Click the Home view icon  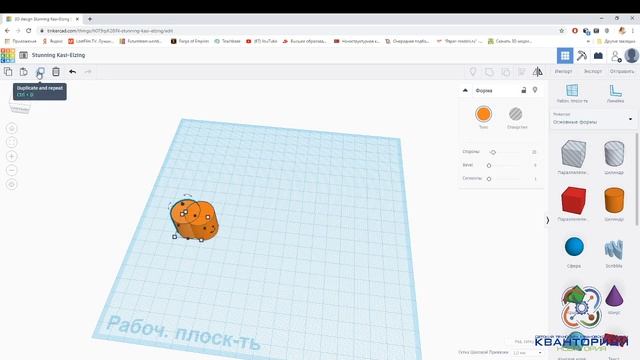(x=12, y=129)
